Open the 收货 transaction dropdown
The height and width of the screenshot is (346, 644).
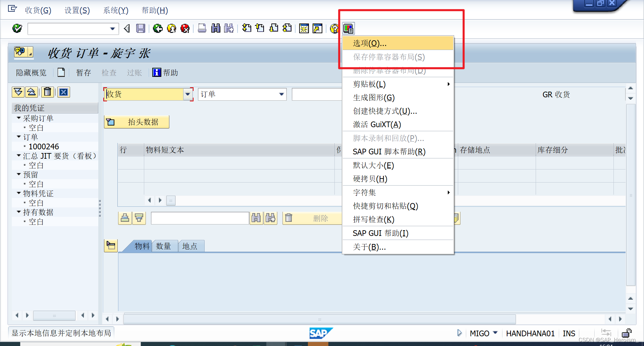[187, 94]
